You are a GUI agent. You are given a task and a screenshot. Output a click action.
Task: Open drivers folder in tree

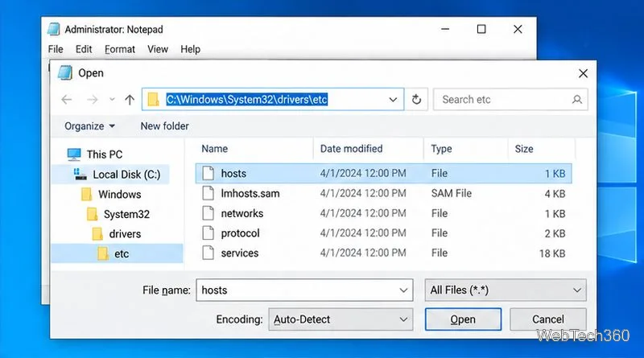click(125, 234)
